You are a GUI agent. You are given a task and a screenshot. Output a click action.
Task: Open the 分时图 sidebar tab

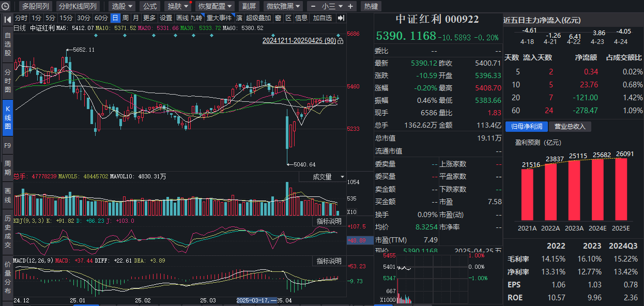[x=7, y=80]
